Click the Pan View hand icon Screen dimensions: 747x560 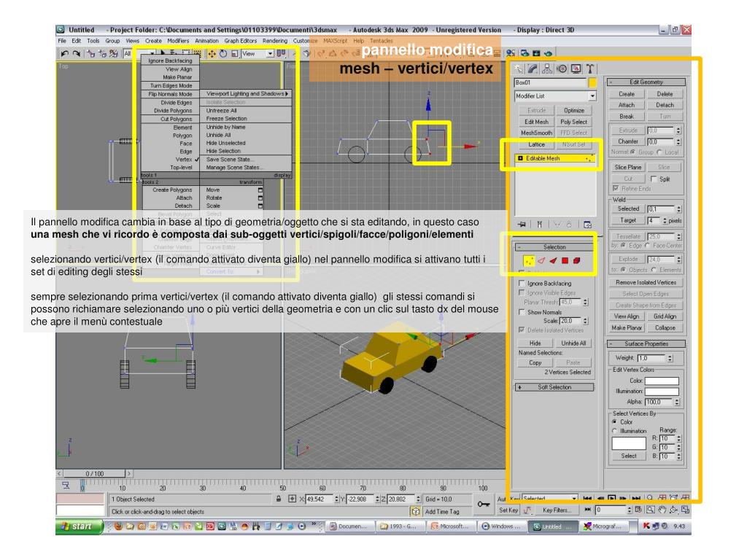point(662,510)
